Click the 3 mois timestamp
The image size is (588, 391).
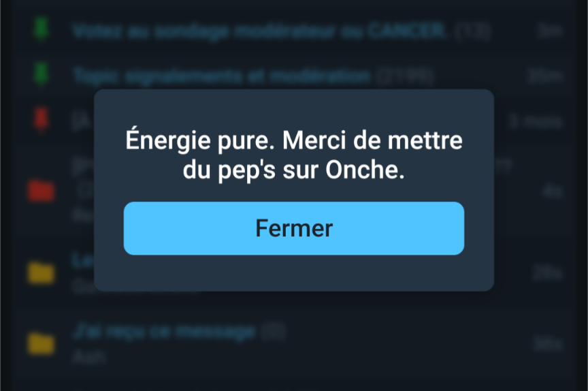point(536,121)
